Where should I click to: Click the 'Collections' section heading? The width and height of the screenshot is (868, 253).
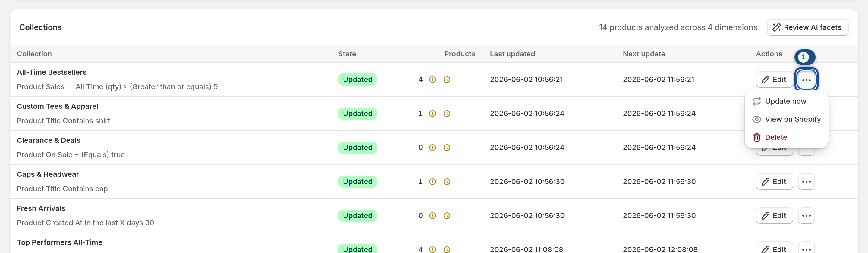coord(40,27)
